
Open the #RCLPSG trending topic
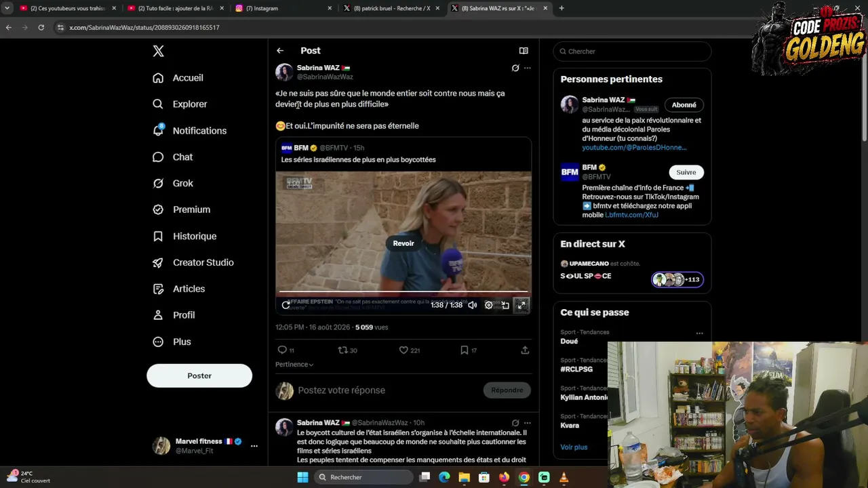576,369
